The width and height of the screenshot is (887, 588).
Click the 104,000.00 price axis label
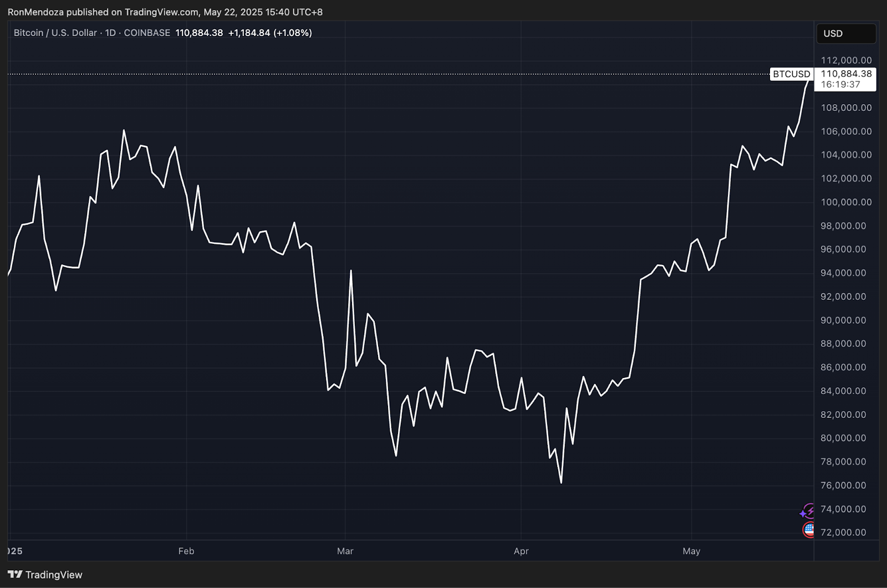tap(846, 155)
